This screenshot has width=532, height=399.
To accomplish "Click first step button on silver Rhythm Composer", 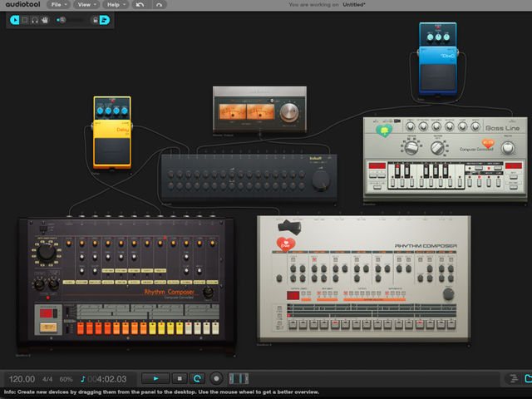I will pyautogui.click(x=293, y=324).
